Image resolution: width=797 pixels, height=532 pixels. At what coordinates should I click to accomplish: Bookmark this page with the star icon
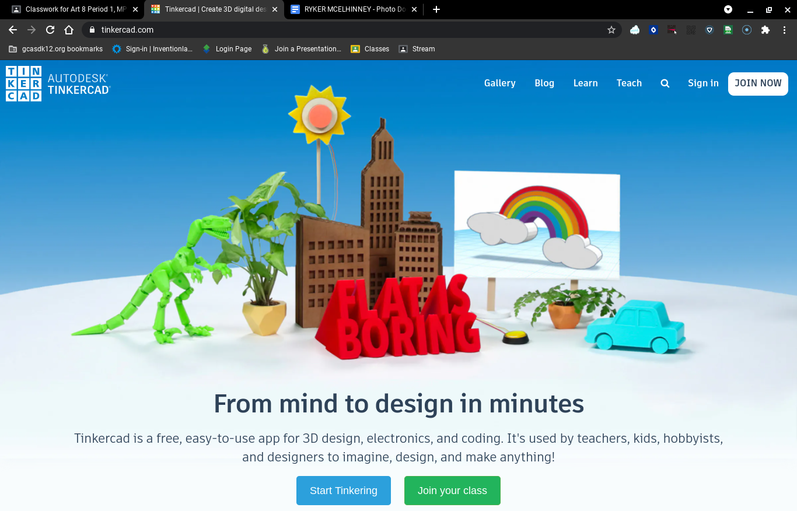[611, 30]
